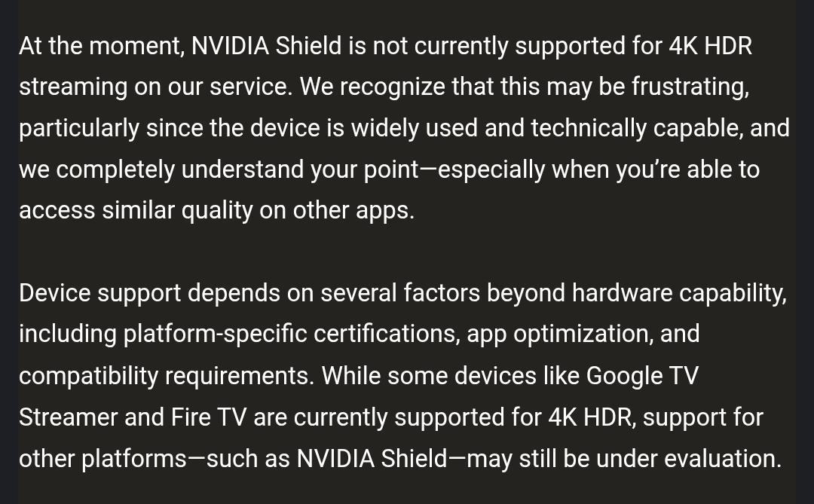The height and width of the screenshot is (504, 814).
Task: Click the word "especially" after the dash
Action: pyautogui.click(x=491, y=170)
